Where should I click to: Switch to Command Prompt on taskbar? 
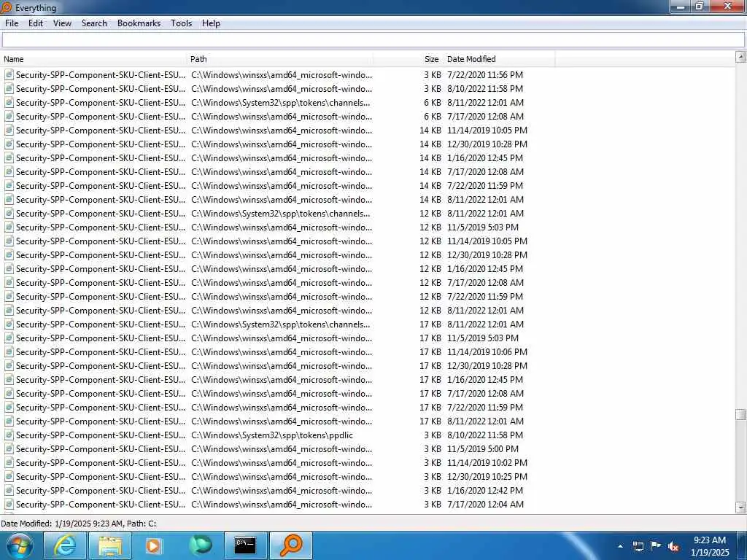click(245, 545)
